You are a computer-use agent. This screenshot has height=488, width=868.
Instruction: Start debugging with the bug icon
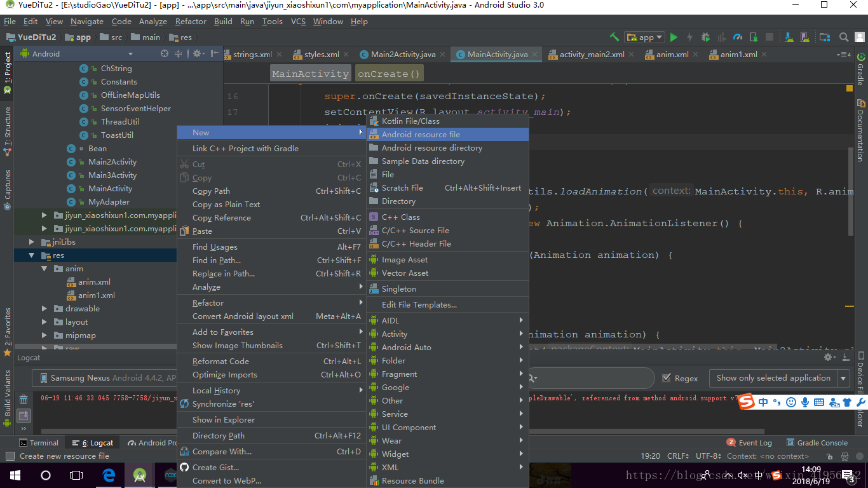coord(706,37)
